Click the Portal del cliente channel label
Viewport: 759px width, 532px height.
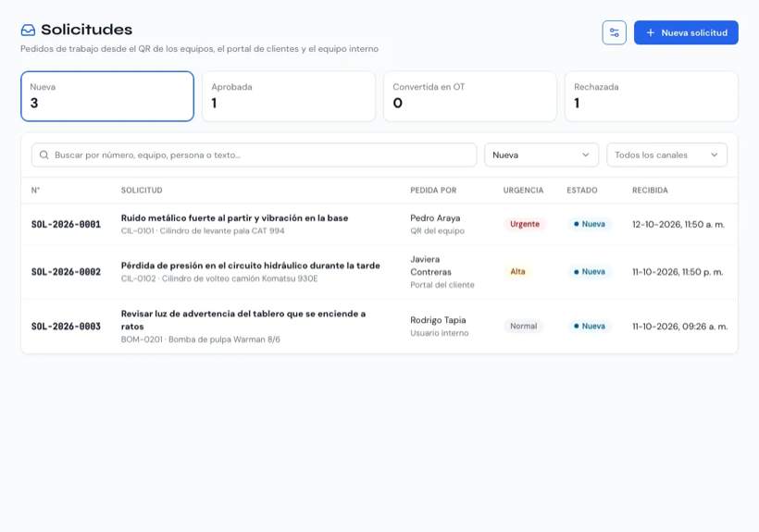(x=442, y=285)
